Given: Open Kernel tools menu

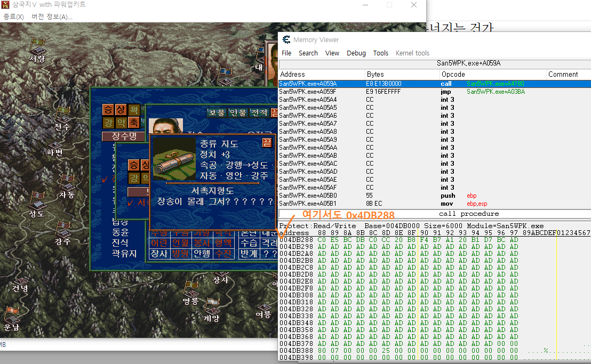Looking at the screenshot, I should pyautogui.click(x=412, y=53).
